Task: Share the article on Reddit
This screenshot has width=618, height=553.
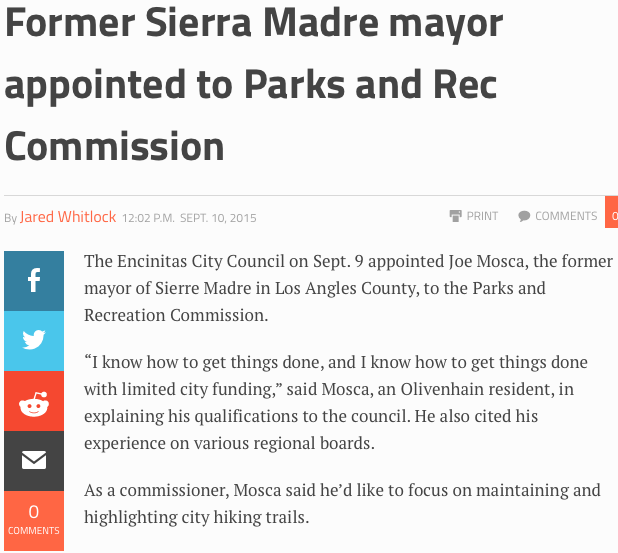Action: [x=33, y=401]
